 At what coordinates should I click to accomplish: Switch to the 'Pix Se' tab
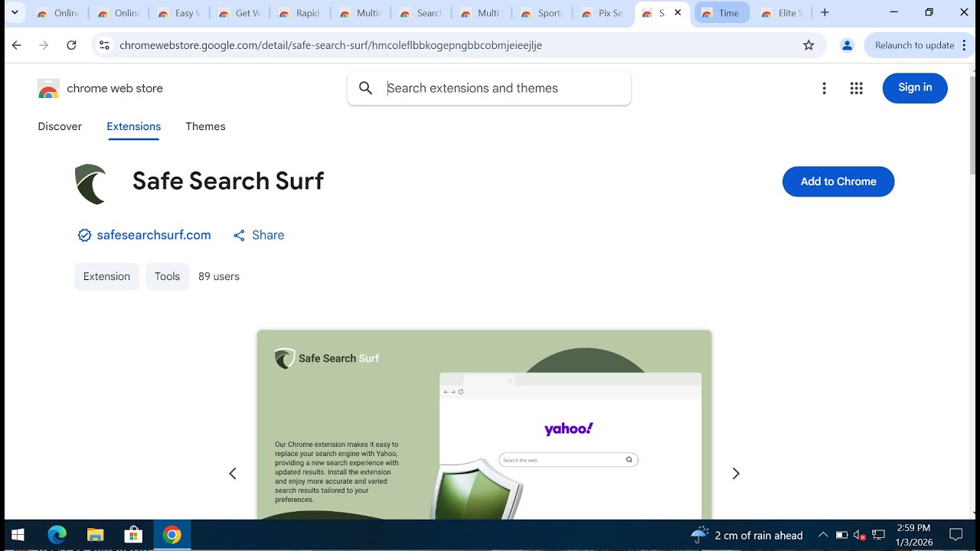[x=603, y=13]
